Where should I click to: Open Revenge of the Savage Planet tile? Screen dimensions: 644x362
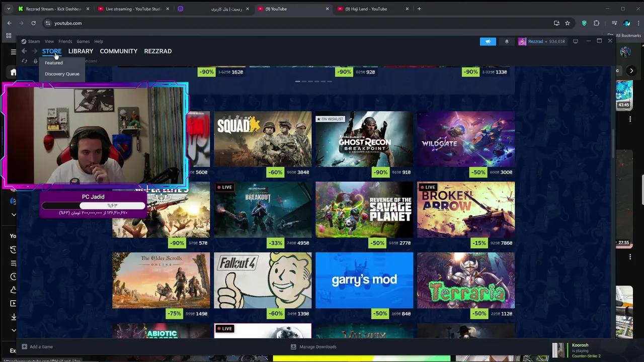(x=364, y=210)
